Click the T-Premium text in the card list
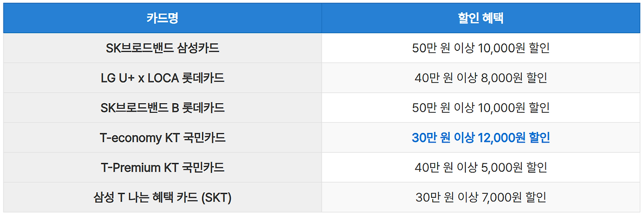The width and height of the screenshot is (644, 217). click(x=131, y=168)
